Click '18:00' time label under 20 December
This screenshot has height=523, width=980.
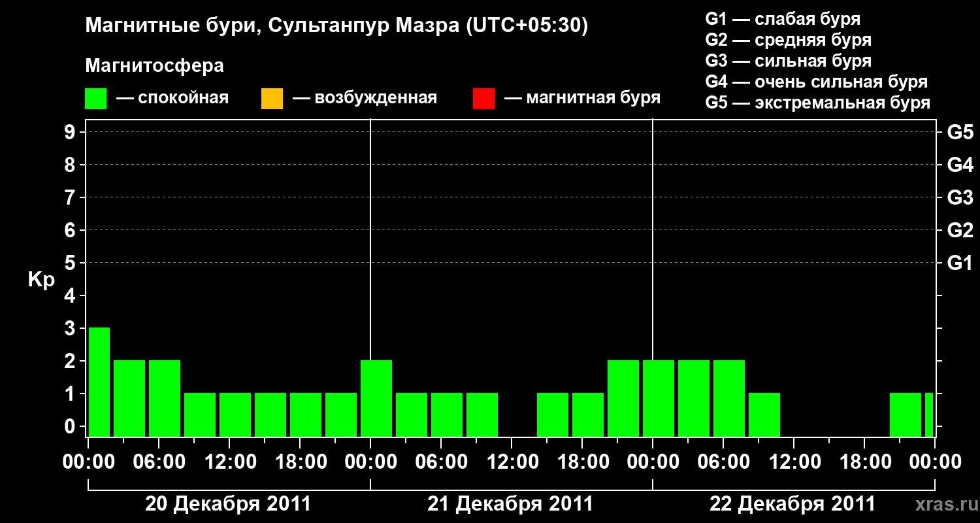point(300,462)
